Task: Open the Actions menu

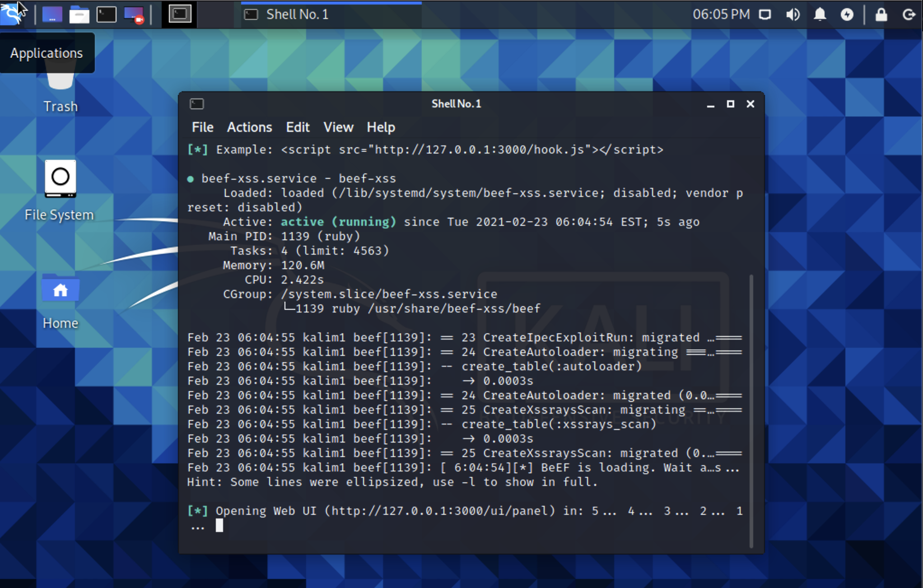Action: (249, 127)
